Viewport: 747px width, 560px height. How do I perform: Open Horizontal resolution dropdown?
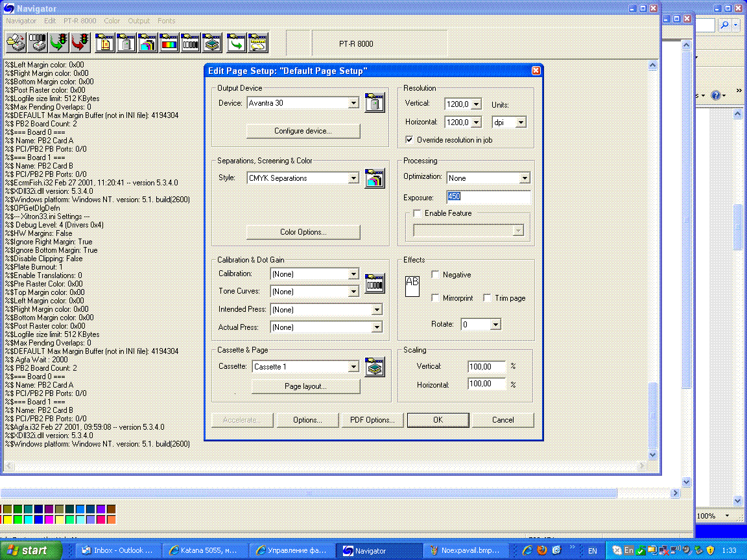click(476, 122)
